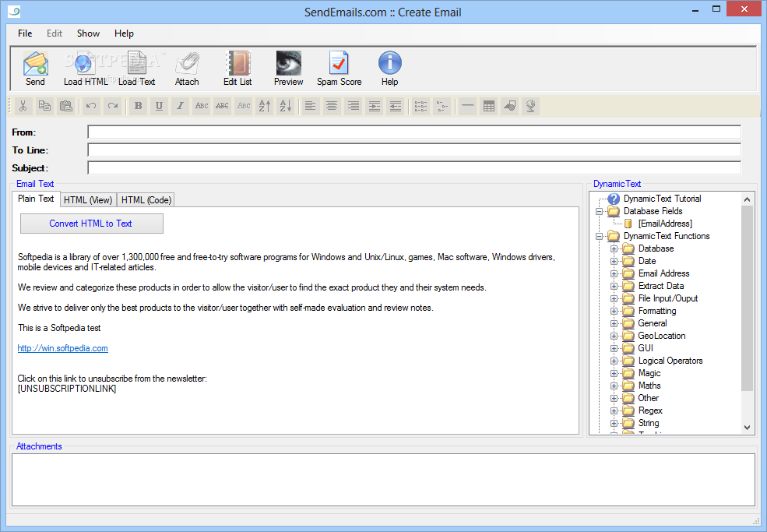Screen dimensions: 767x532
Task: Toggle Underline formatting
Action: (x=159, y=106)
